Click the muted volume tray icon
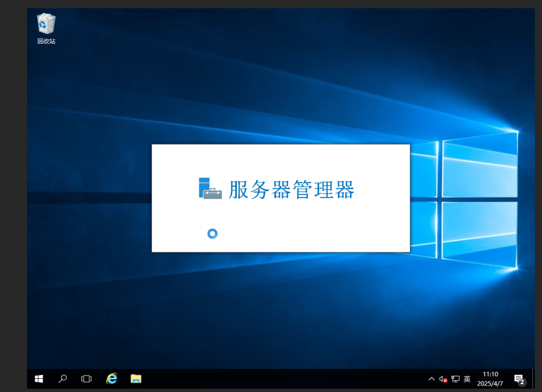This screenshot has width=542, height=392. click(443, 379)
